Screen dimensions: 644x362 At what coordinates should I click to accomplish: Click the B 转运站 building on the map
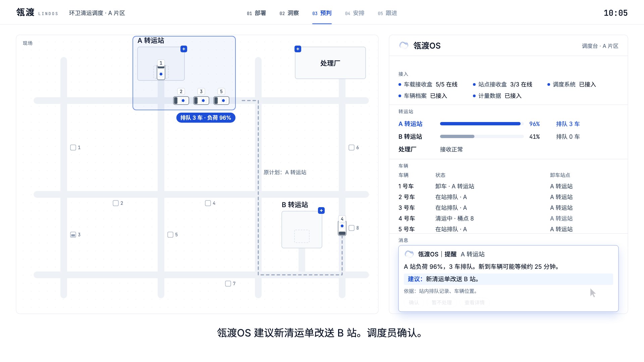(302, 230)
